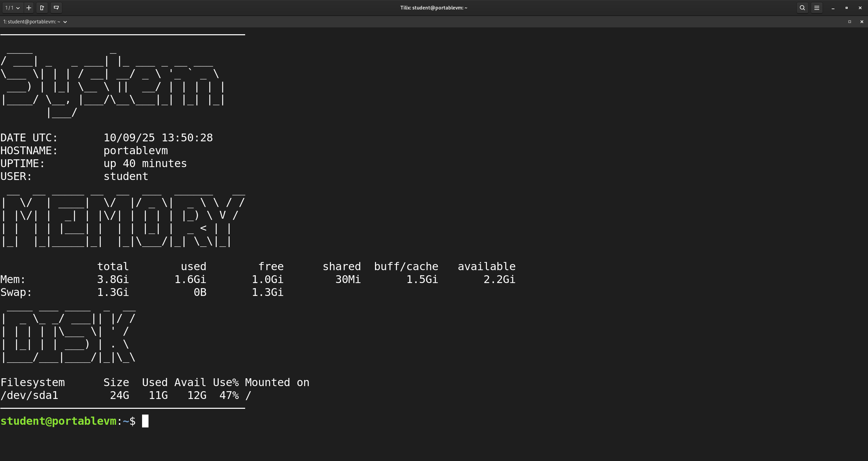Open the Tilix hamburger menu
The height and width of the screenshot is (461, 868).
pos(817,8)
